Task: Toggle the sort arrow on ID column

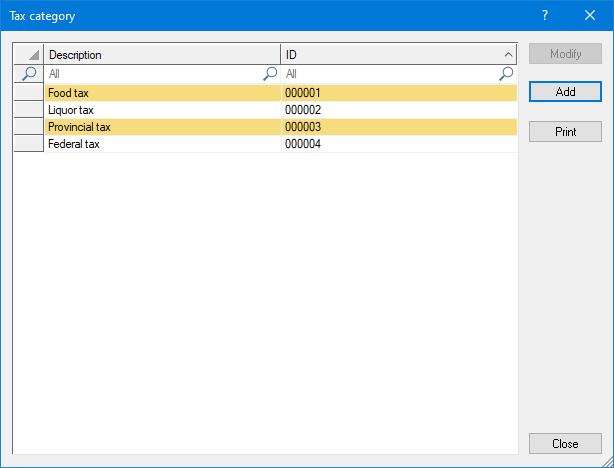Action: coord(507,55)
